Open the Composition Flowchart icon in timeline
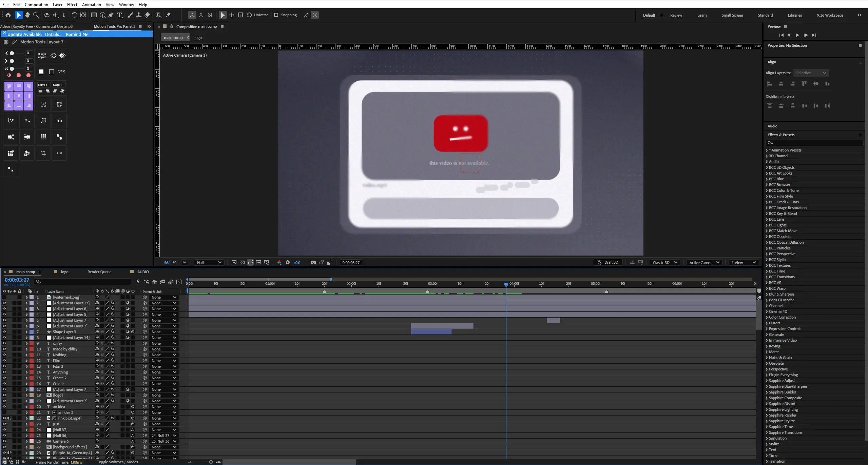The width and height of the screenshot is (868, 465). pyautogui.click(x=146, y=282)
